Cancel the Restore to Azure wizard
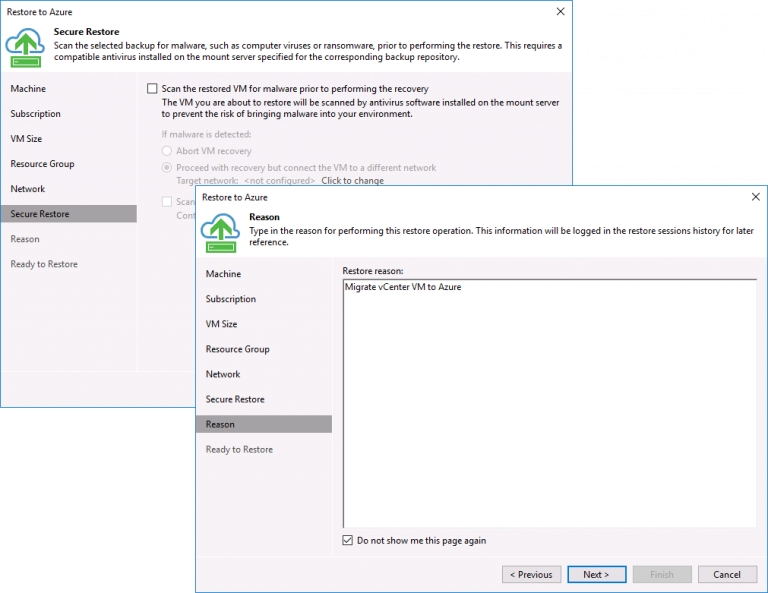Viewport: 768px width, 593px height. point(727,574)
